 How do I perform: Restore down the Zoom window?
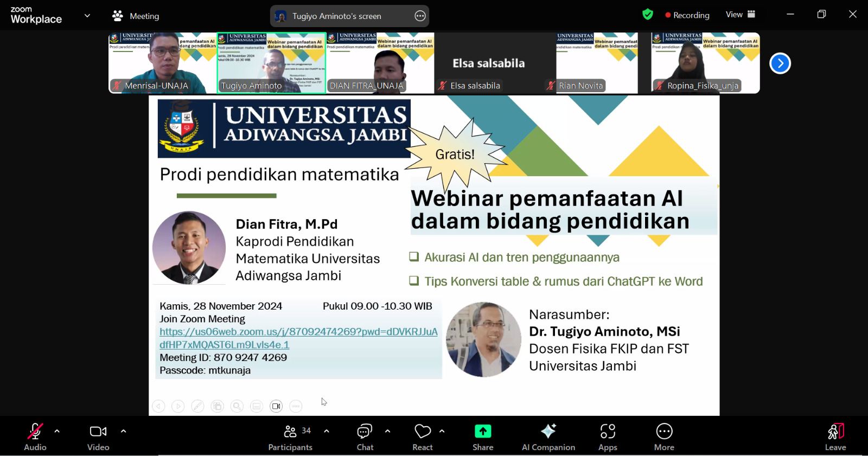point(821,15)
